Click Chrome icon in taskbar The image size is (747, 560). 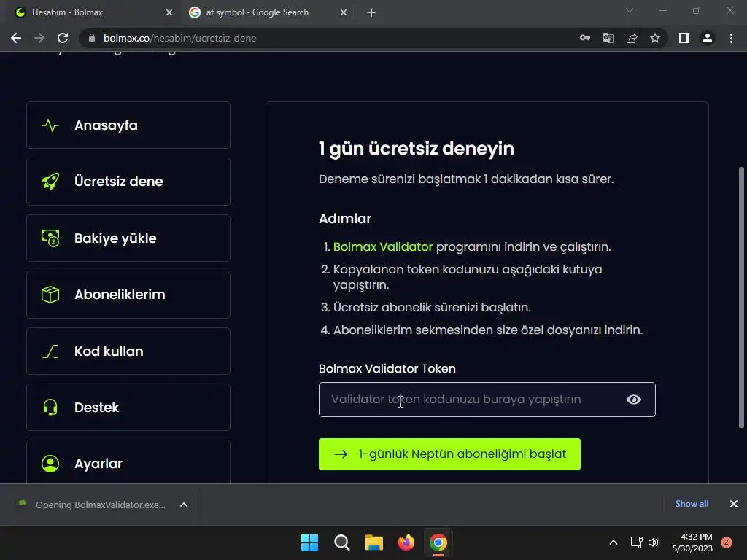pos(438,542)
